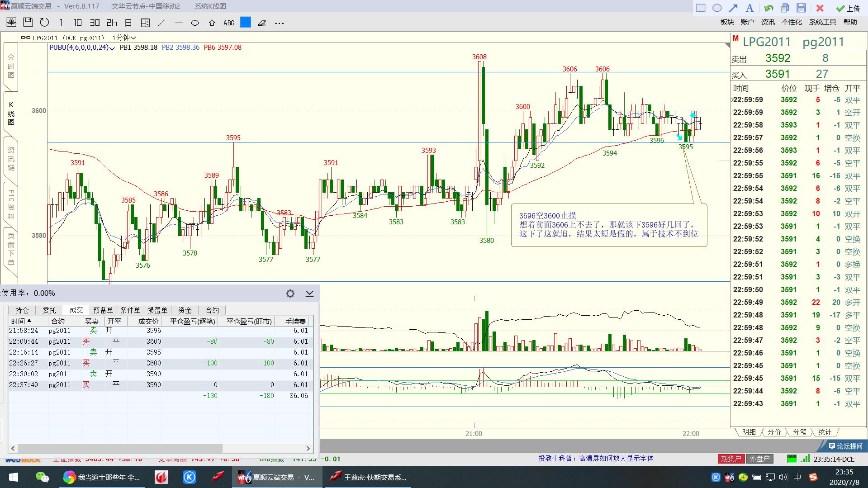This screenshot has width=868, height=488.
Task: Click the split window layout icon
Action: (x=145, y=22)
